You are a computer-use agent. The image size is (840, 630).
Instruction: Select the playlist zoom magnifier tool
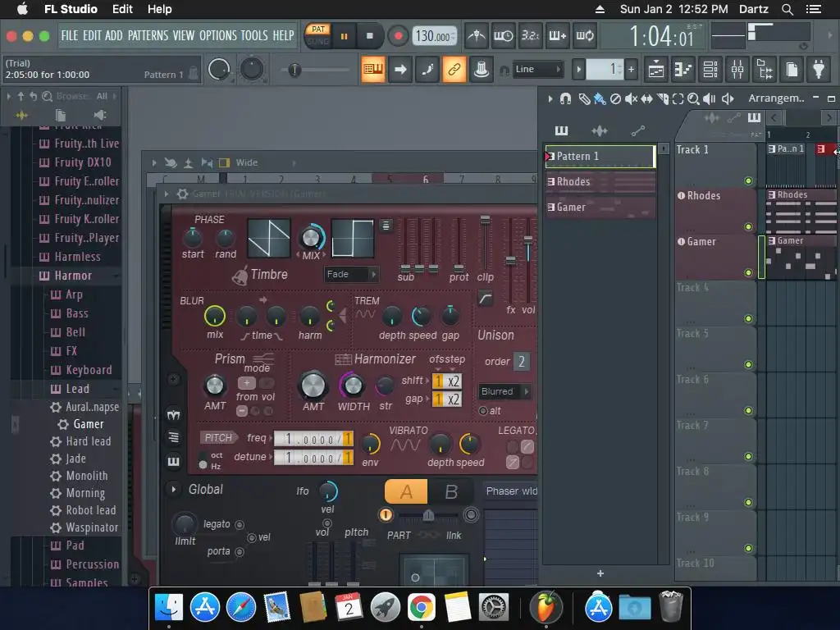click(x=693, y=98)
